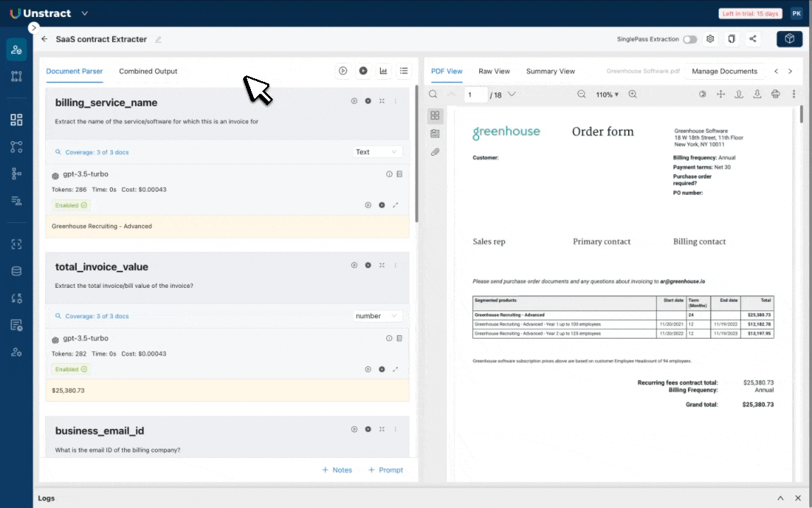Open the PDF attachments paperclip panel
The width and height of the screenshot is (812, 508).
[435, 152]
